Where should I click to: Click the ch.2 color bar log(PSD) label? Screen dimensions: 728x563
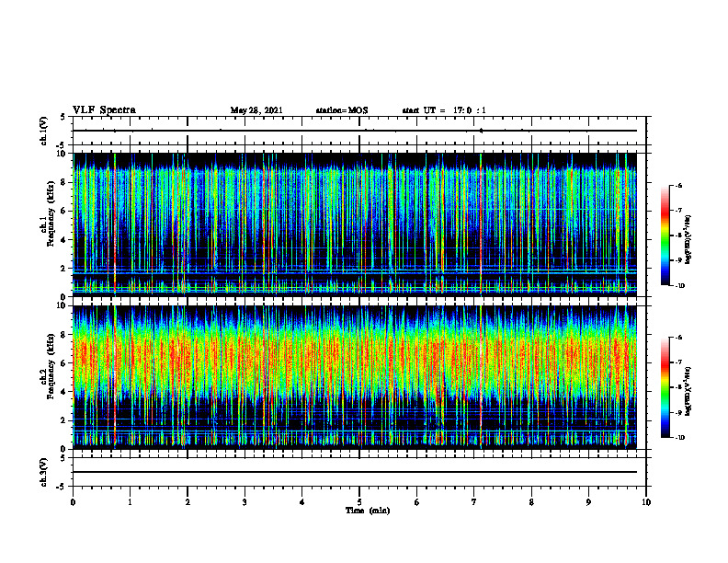[689, 391]
